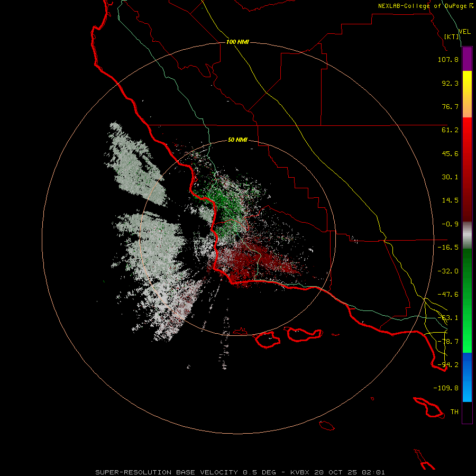Click the super-resolution base velocity caption
The width and height of the screenshot is (476, 476).
point(240,472)
